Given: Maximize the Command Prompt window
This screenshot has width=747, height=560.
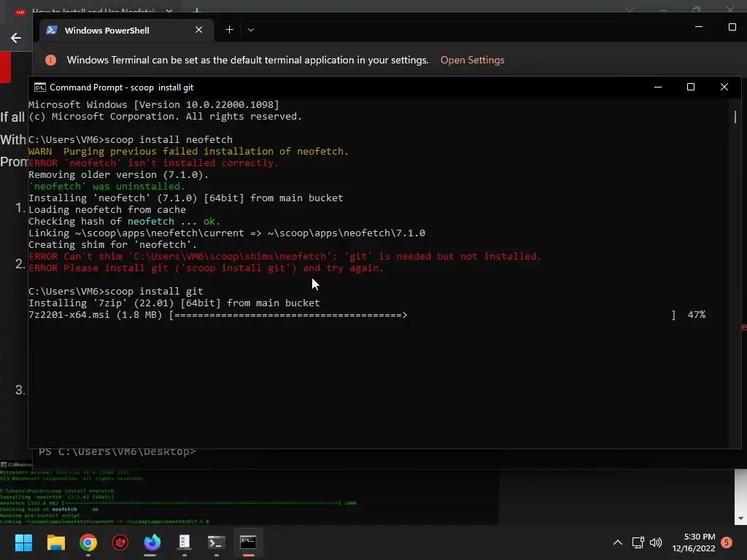Looking at the screenshot, I should click(x=691, y=87).
